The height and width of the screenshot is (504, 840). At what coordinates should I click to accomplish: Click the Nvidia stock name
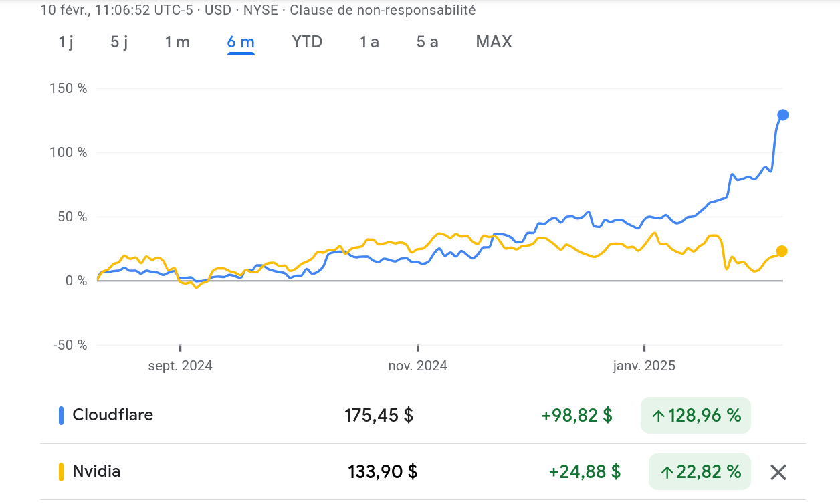pos(96,471)
